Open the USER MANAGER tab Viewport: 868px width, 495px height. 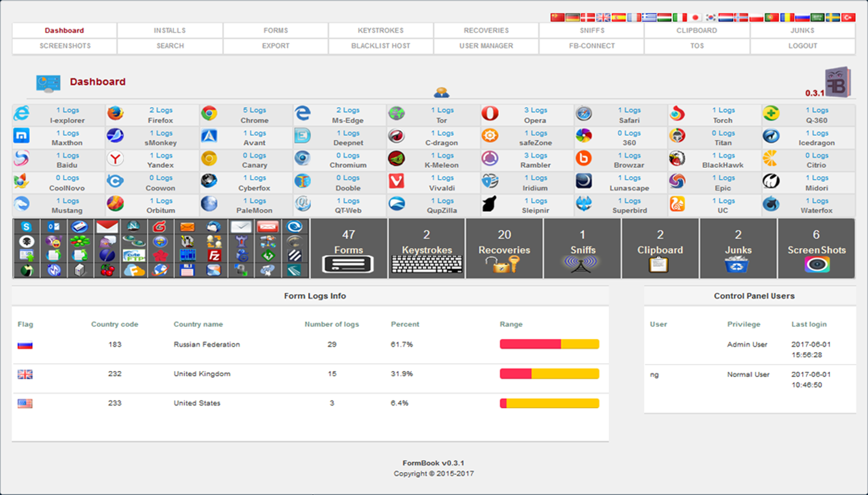click(486, 46)
